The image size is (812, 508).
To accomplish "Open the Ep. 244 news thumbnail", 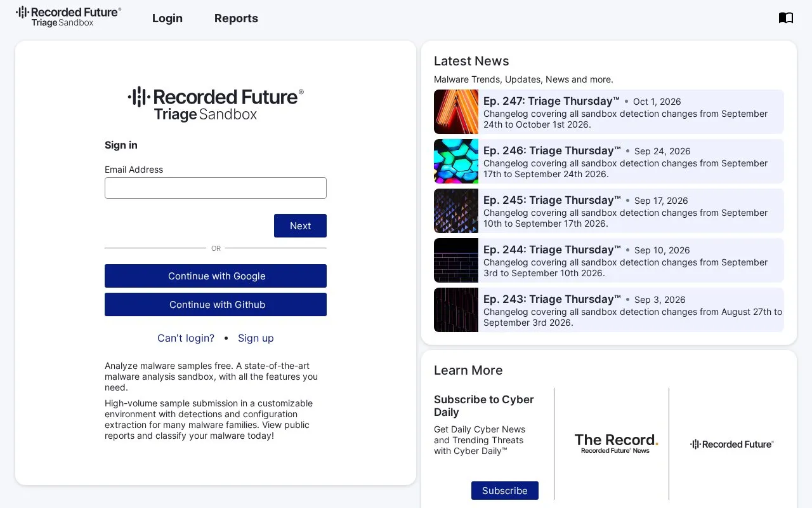I will click(x=456, y=260).
